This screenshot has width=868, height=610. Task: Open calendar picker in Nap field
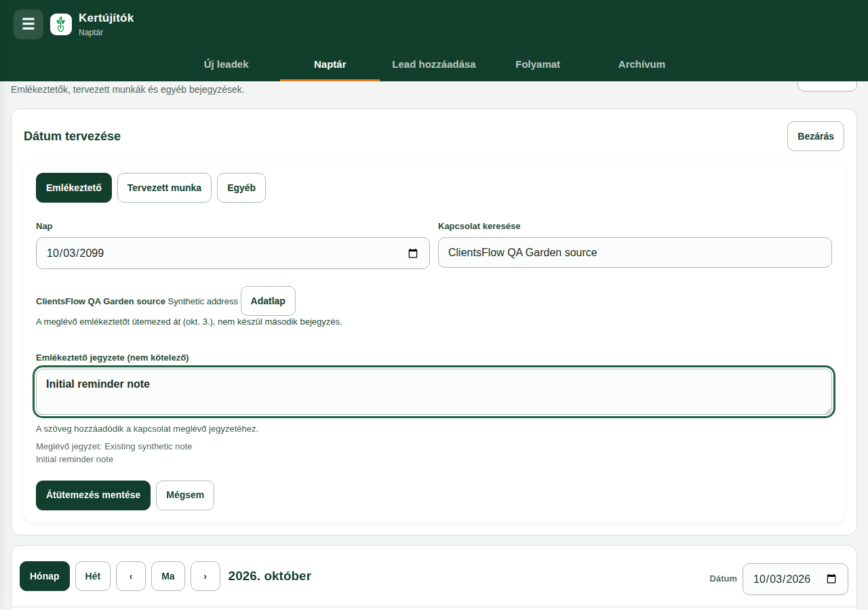(x=413, y=253)
